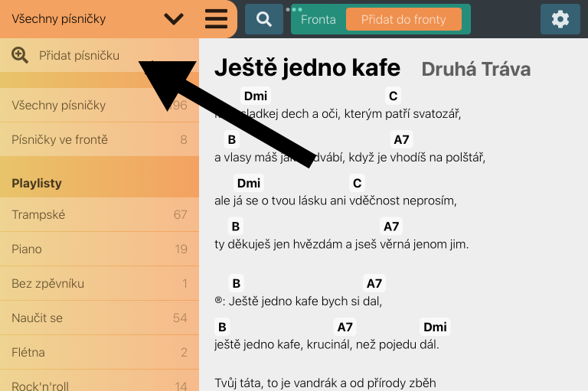Click the queue count 8

coord(184,139)
